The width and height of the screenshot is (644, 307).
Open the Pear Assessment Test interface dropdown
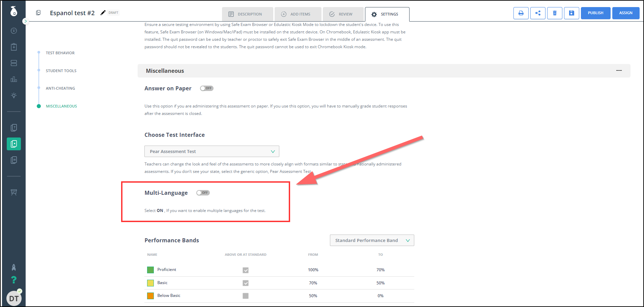(212, 151)
